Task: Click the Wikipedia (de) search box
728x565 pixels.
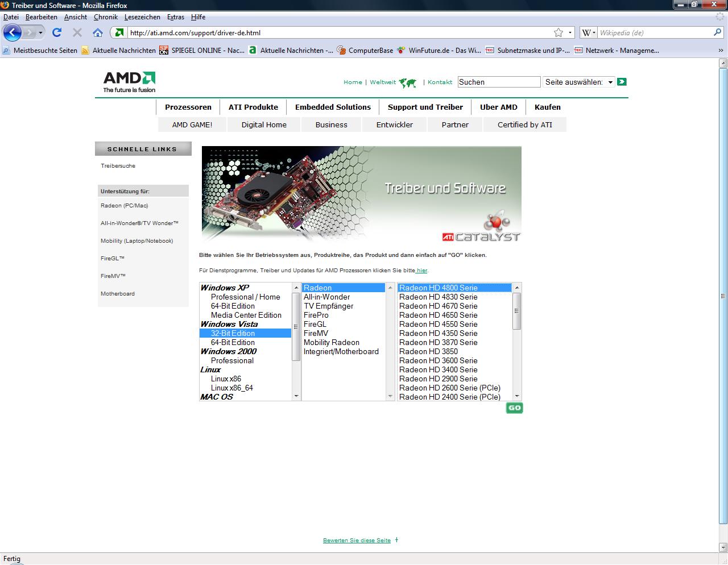Action: coord(655,32)
